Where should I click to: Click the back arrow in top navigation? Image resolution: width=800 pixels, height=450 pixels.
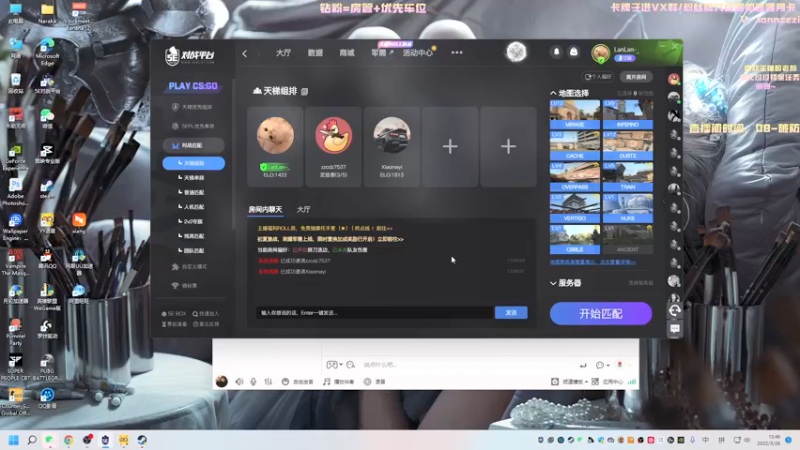click(245, 53)
